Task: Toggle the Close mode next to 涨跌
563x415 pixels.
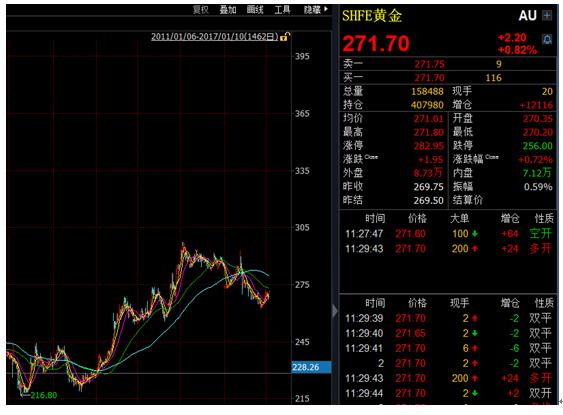Action: [371, 157]
